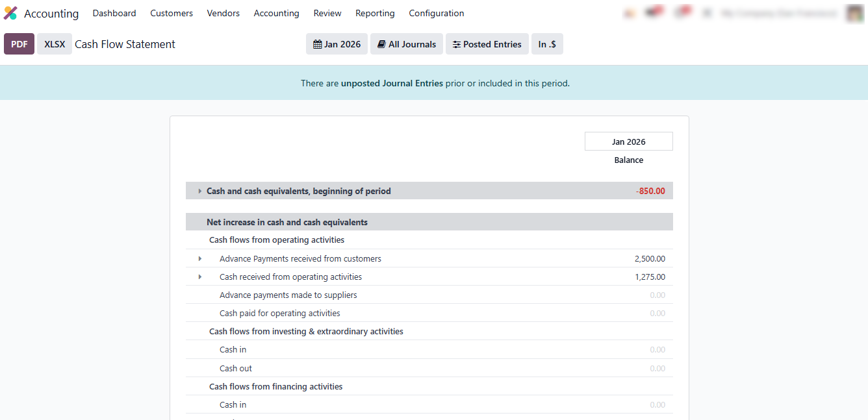Open the activities icon with red badge
Image resolution: width=868 pixels, height=420 pixels.
[682, 13]
